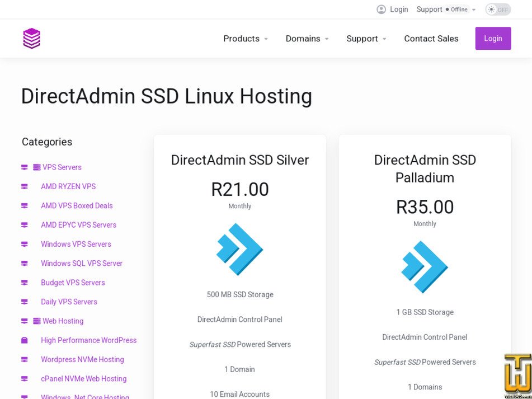Click the user profile icon beside Login
The height and width of the screenshot is (399, 532).
(x=381, y=10)
